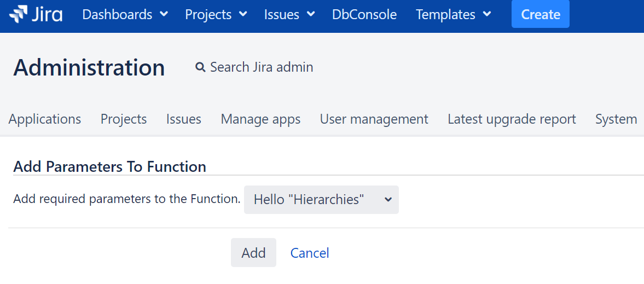Go to the Projects administration tab
This screenshot has width=644, height=284.
[x=124, y=119]
